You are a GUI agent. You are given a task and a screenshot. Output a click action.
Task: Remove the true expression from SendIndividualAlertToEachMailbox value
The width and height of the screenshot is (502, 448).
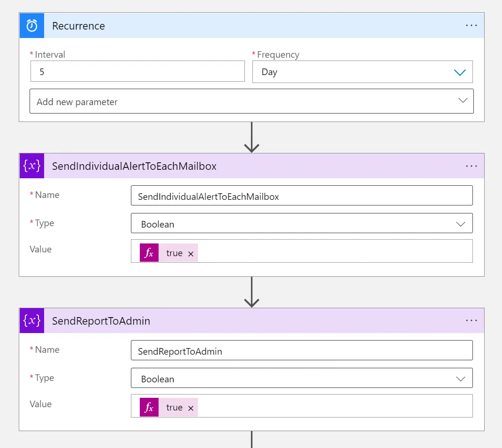coord(191,254)
